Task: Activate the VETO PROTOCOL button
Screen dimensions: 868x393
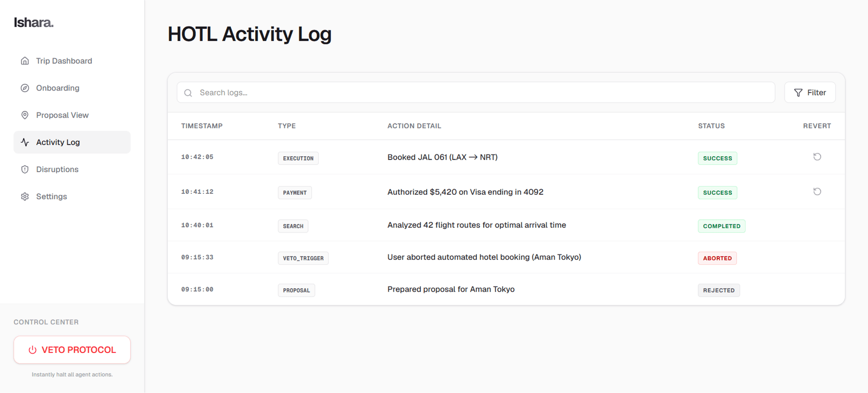Action: pos(72,350)
